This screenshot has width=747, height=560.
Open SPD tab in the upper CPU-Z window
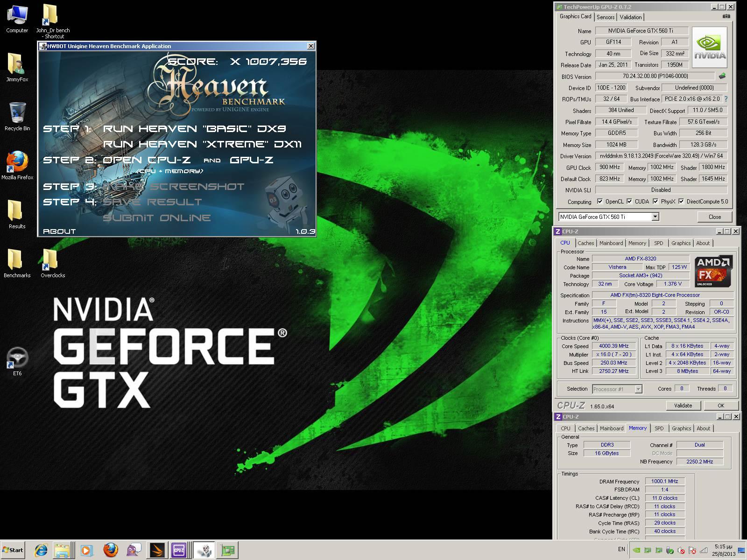click(x=659, y=243)
